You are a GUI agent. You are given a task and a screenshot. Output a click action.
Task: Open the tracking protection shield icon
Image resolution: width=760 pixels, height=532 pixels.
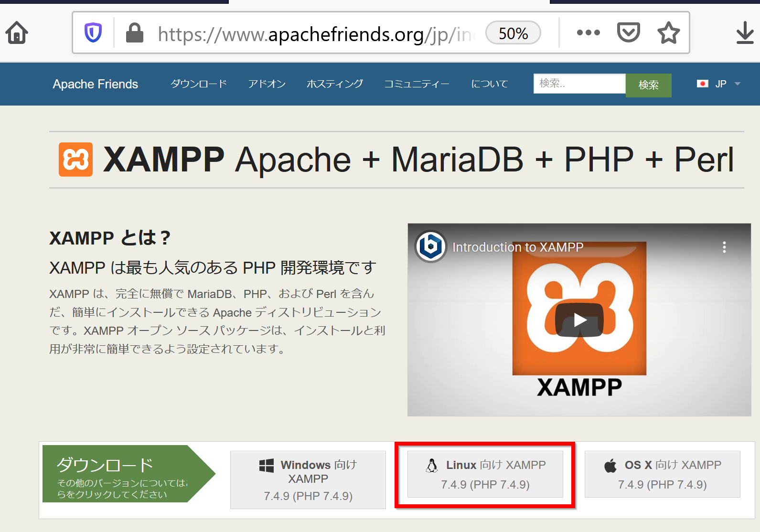pyautogui.click(x=93, y=33)
